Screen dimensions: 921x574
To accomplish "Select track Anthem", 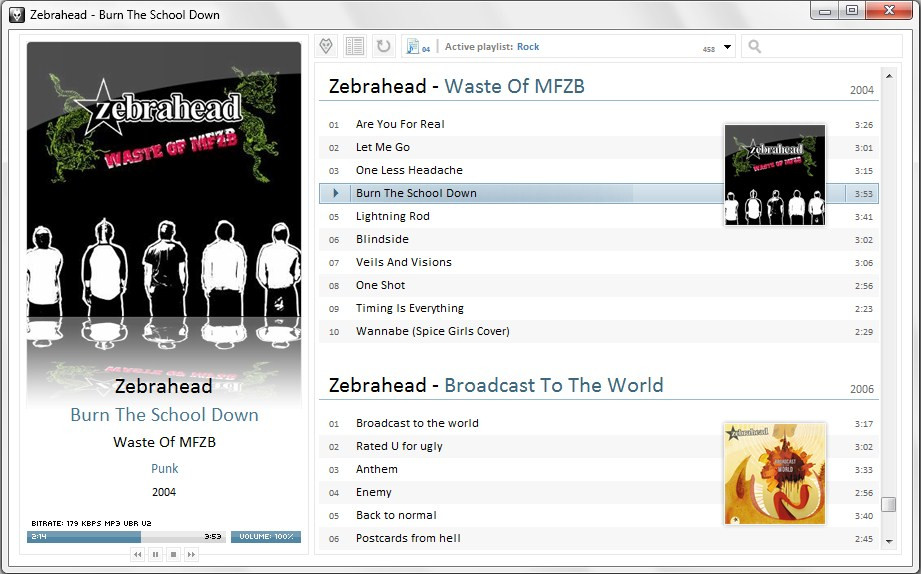I will [599, 469].
